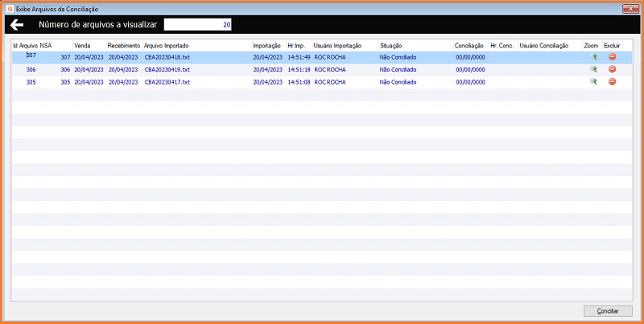The width and height of the screenshot is (644, 324).
Task: Click ROC ROCHA user in row 306
Action: coord(330,70)
